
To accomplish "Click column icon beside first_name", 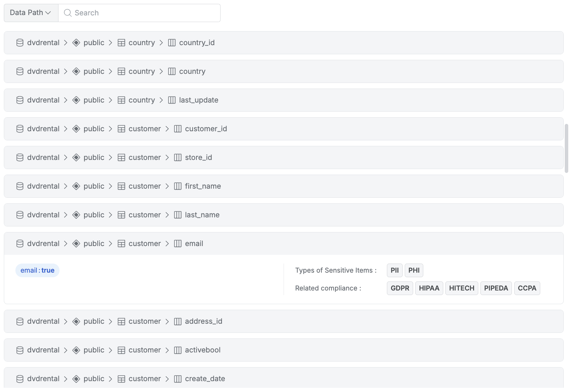I will [178, 186].
